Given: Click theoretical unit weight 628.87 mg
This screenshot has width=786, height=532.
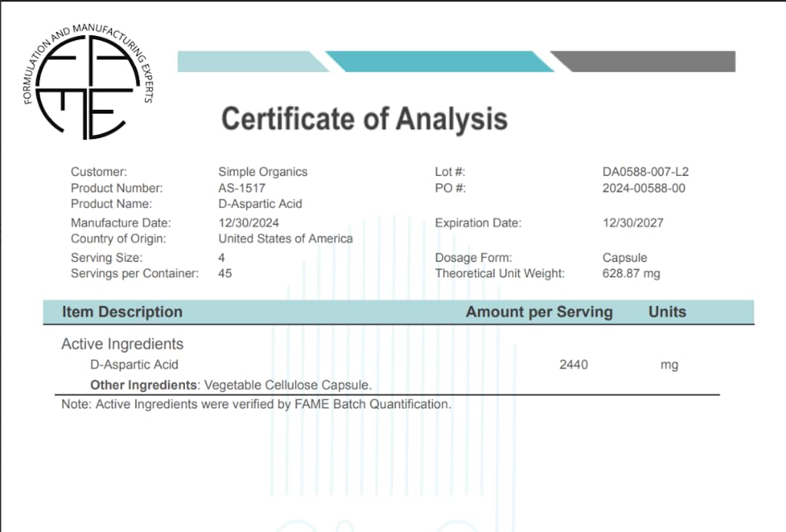Looking at the screenshot, I should tap(631, 273).
